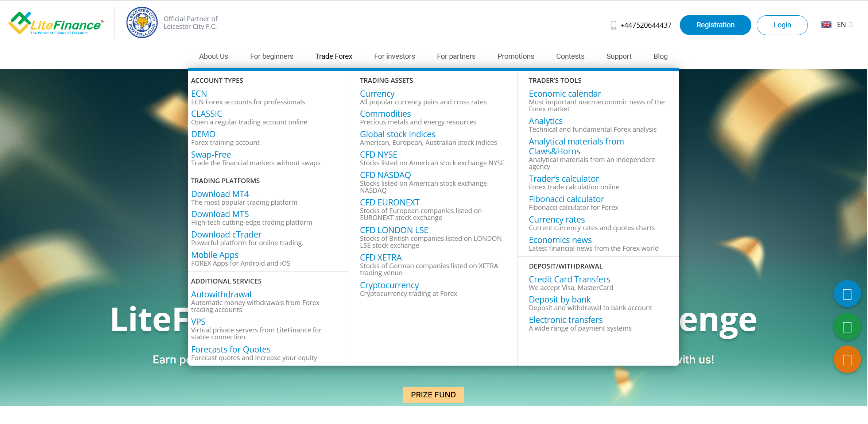The height and width of the screenshot is (424, 868).
Task: Click the 'ACCOUNT TYPES' section heading
Action: pos(217,81)
